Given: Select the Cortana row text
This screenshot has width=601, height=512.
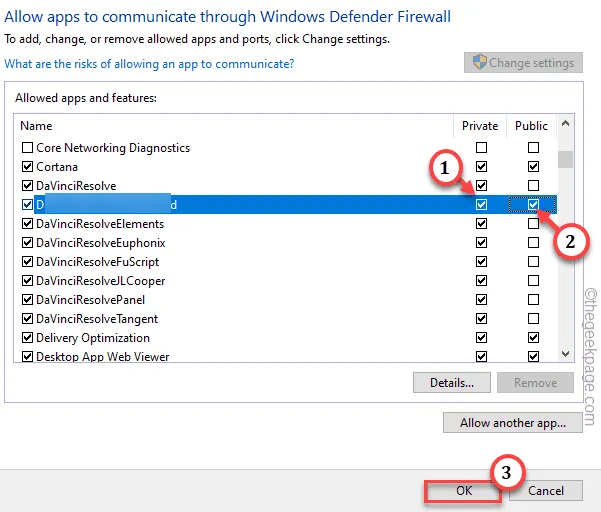Looking at the screenshot, I should (x=57, y=167).
